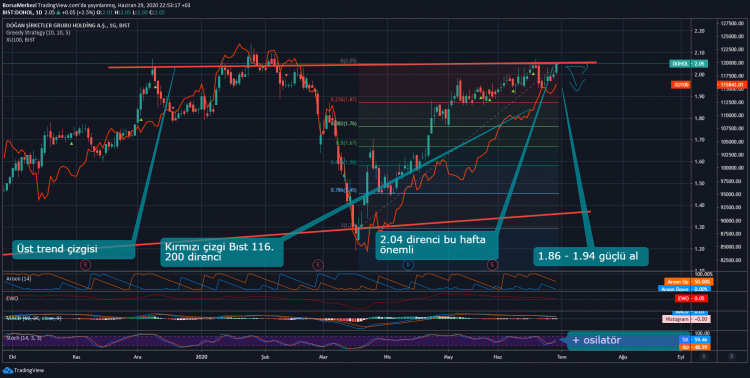Click the Fibonacci 0.5(1.67) level label
Viewport: 750px width, 378px height.
347,143
